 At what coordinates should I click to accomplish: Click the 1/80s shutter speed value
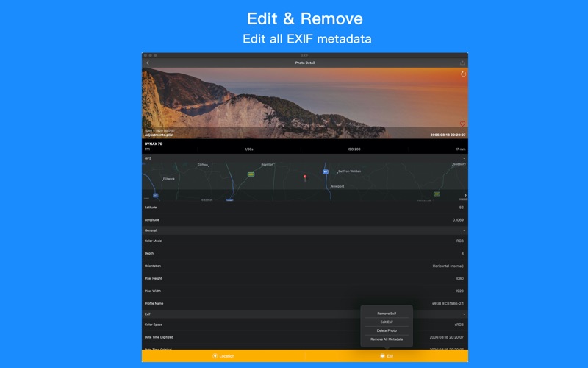pos(249,149)
